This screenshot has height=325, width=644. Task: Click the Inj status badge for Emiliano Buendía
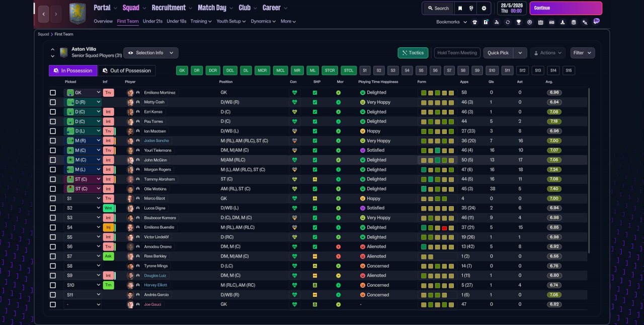[x=108, y=227]
